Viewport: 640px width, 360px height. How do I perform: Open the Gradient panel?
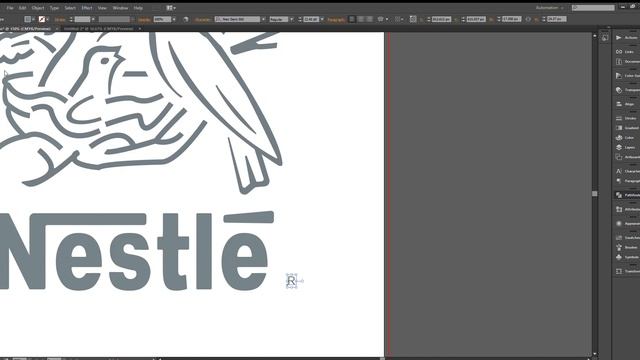(x=627, y=128)
